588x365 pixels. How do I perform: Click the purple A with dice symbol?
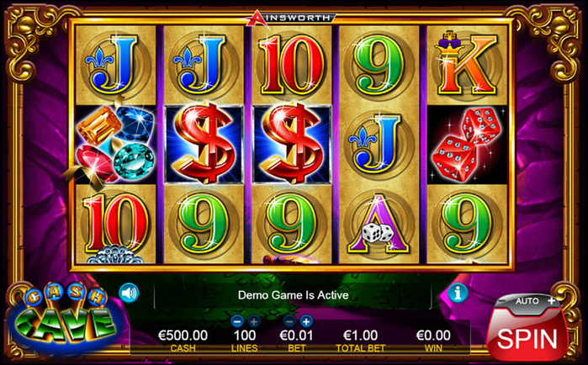click(x=379, y=224)
